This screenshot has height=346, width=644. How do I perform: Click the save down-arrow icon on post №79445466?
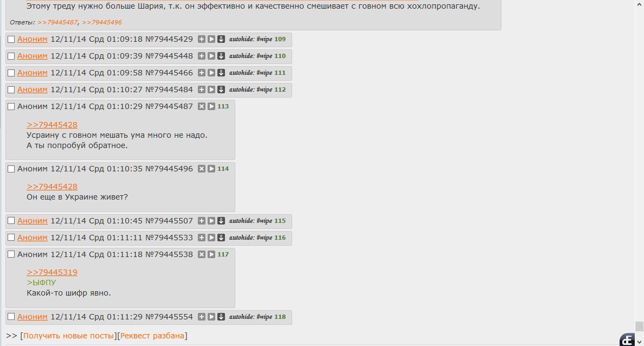click(x=221, y=73)
